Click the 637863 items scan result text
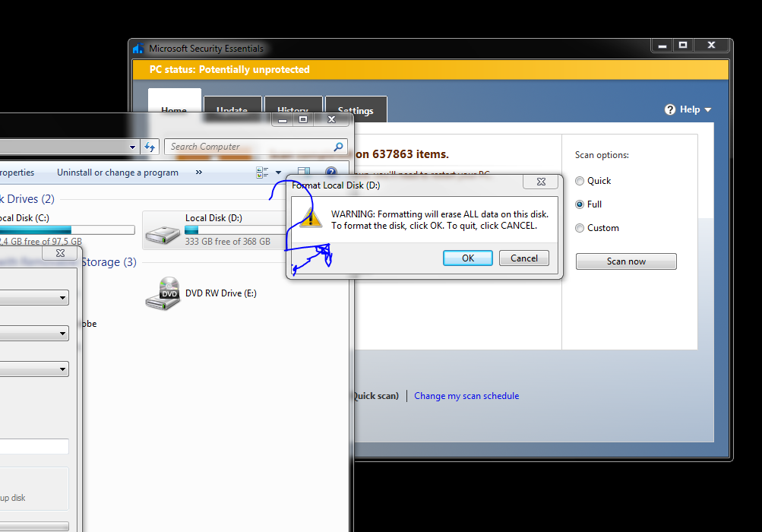The width and height of the screenshot is (762, 532). pos(402,154)
